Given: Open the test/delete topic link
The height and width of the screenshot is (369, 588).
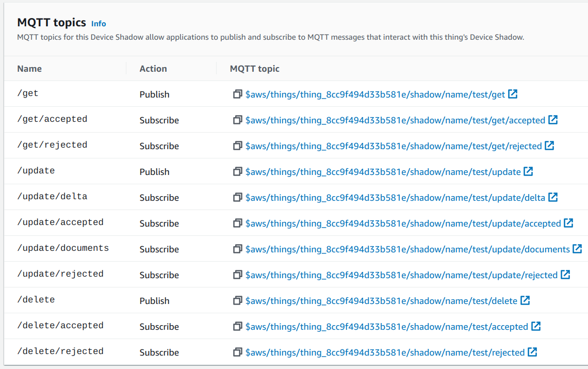Looking at the screenshot, I should [x=381, y=301].
